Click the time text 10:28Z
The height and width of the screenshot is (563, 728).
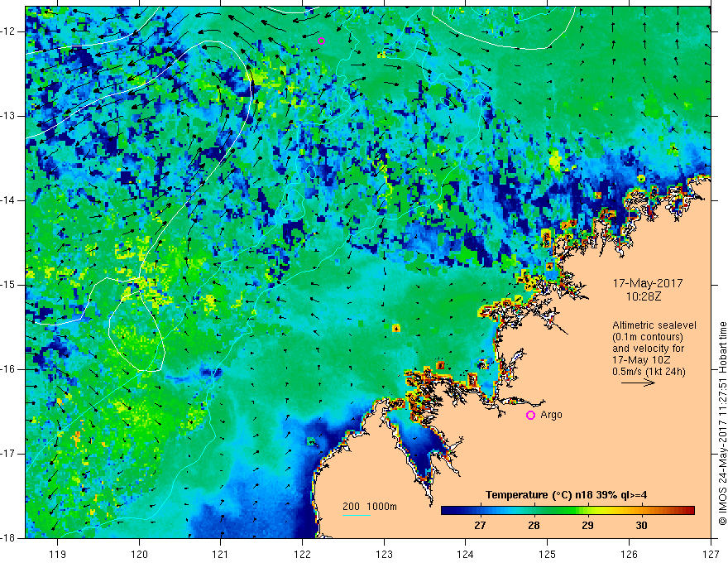pos(643,297)
